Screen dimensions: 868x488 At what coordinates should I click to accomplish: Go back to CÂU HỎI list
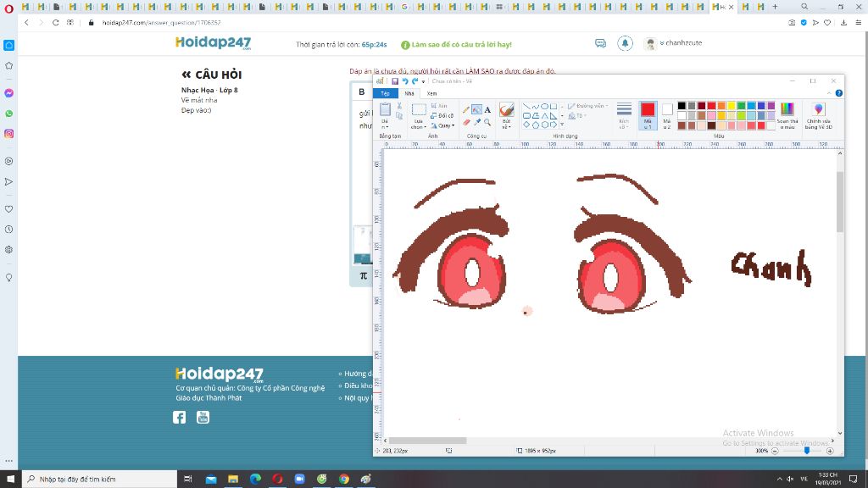point(211,75)
